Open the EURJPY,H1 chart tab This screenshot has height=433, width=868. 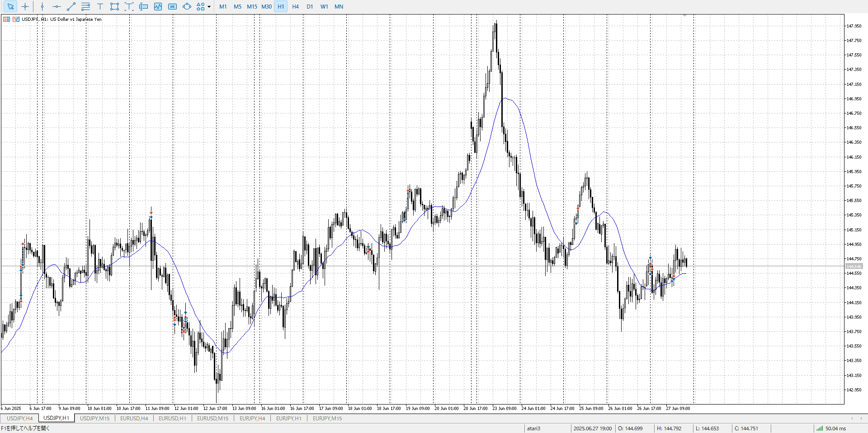[x=288, y=419]
